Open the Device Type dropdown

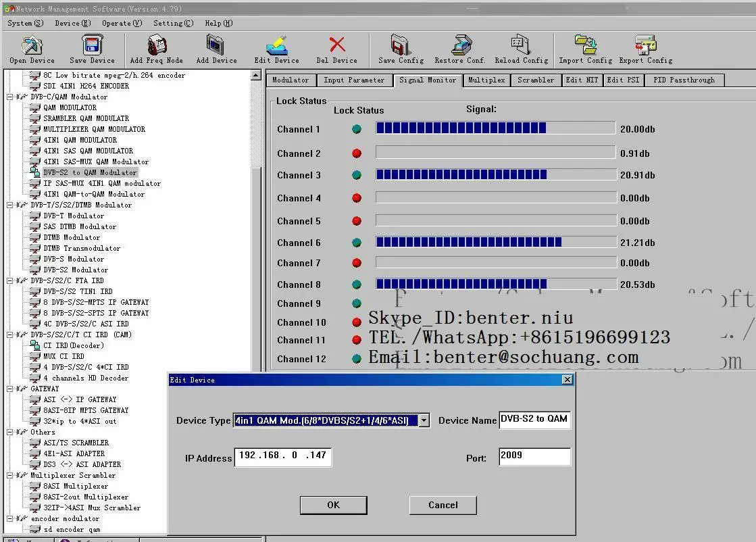coord(424,420)
